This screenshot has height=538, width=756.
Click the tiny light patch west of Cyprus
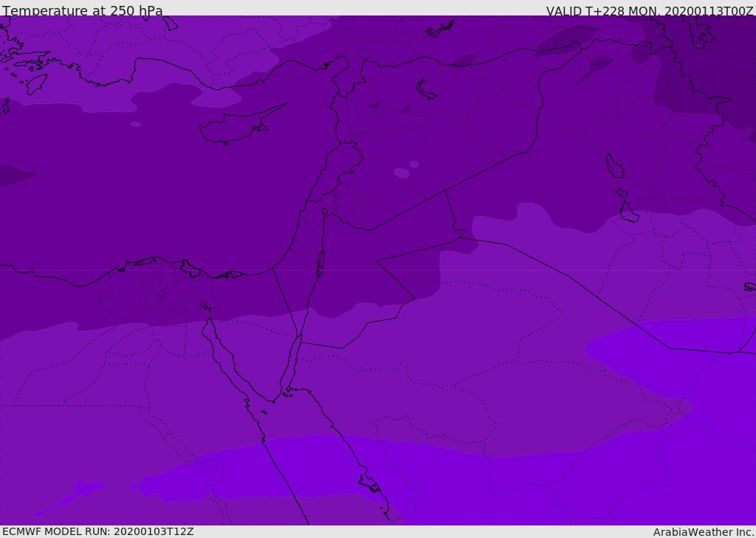[x=136, y=125]
